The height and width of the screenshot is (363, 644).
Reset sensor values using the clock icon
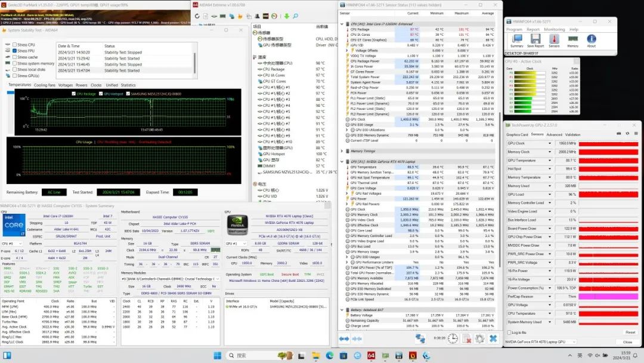pyautogui.click(x=453, y=339)
